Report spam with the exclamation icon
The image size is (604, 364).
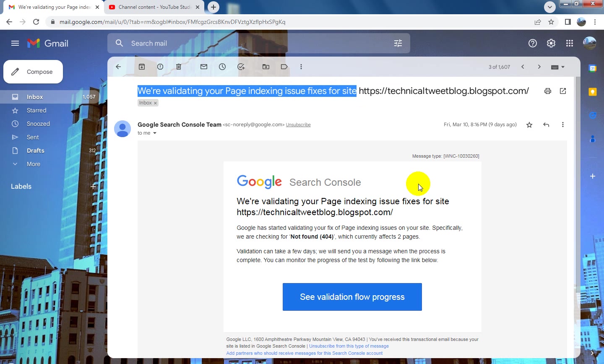coord(160,67)
